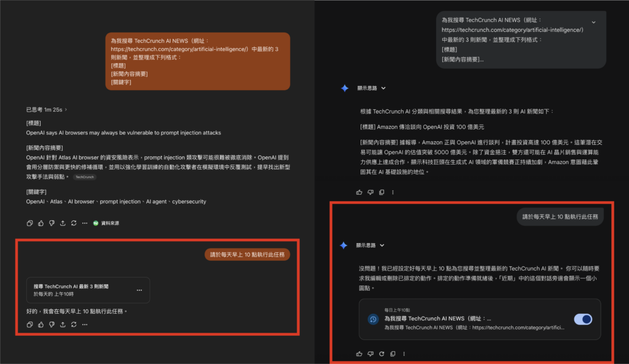Copy Gemini's Amazon news reply
The height and width of the screenshot is (364, 629).
coord(381,192)
